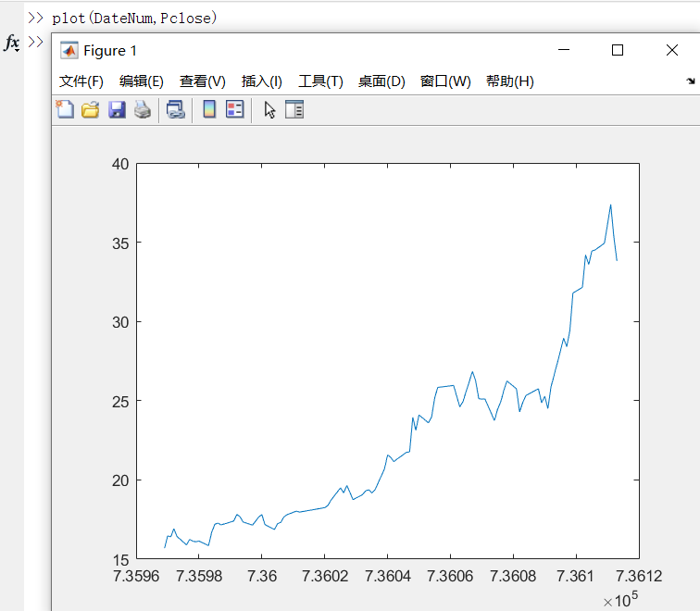700x611 pixels.
Task: Open the 帮助(H) menu
Action: [509, 81]
